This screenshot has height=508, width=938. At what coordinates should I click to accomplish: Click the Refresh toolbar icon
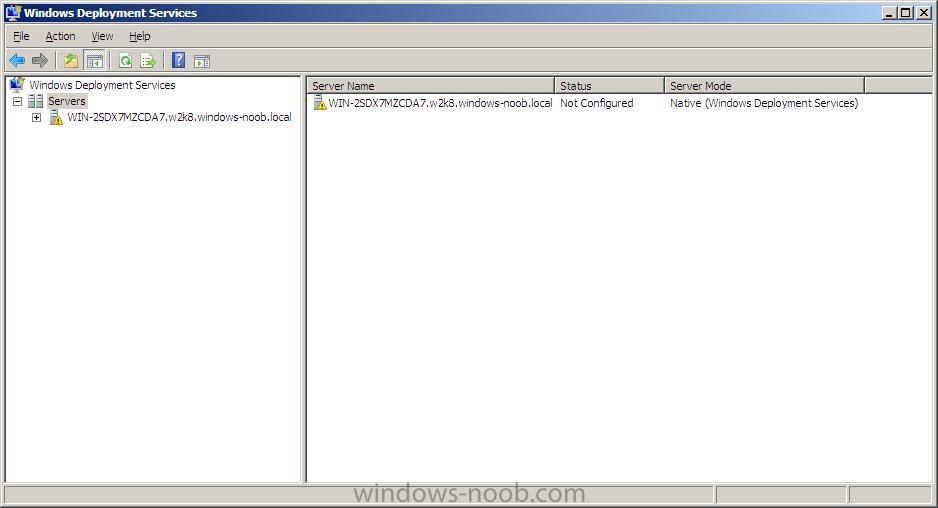coord(126,60)
